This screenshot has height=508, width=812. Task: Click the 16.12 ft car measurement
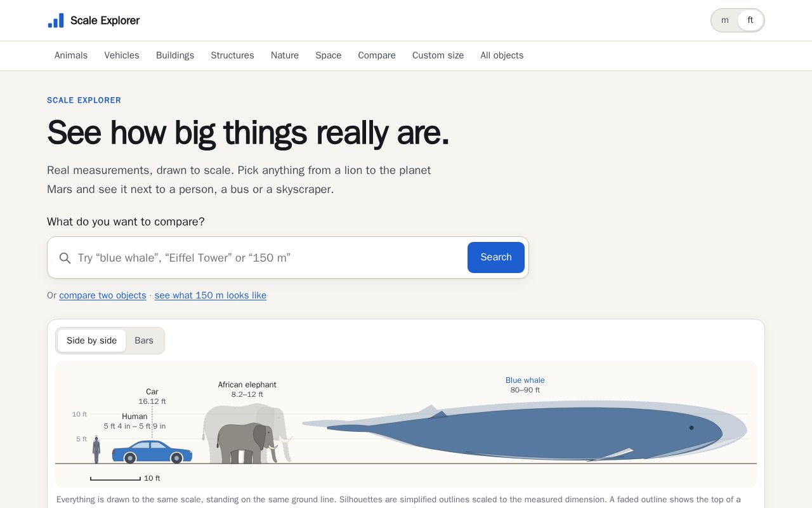152,401
